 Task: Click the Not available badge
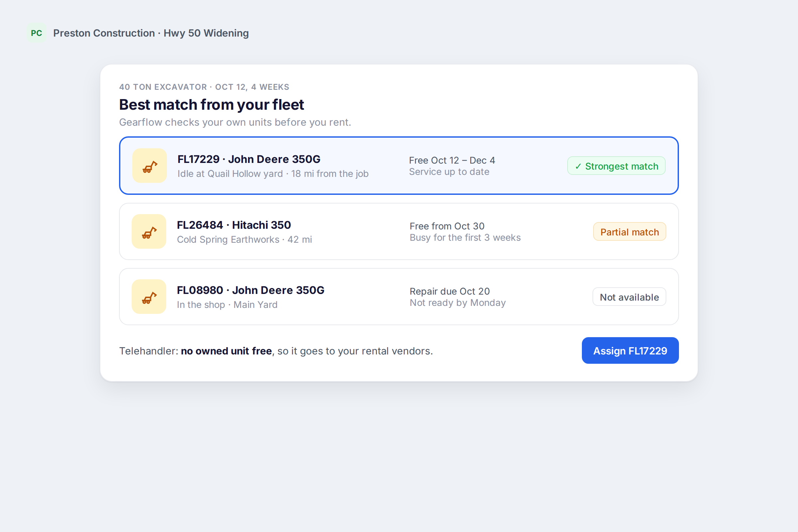click(629, 297)
